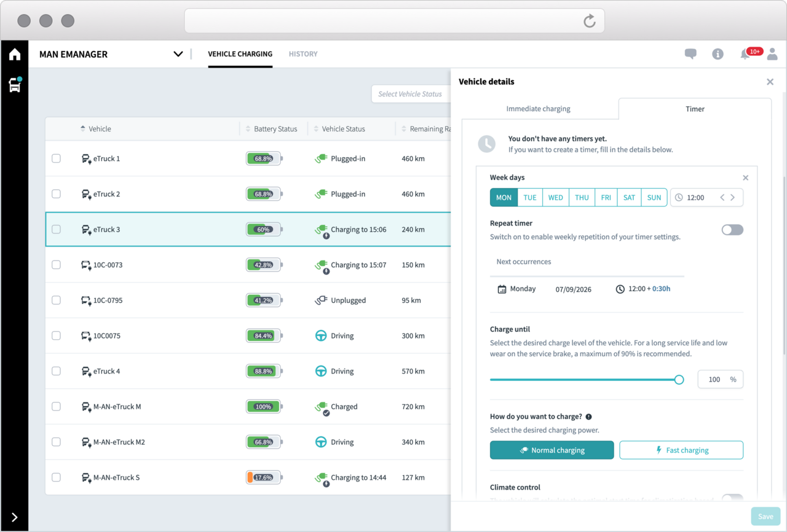Switch to History tab
Viewport: 787px width, 532px height.
pyautogui.click(x=303, y=54)
